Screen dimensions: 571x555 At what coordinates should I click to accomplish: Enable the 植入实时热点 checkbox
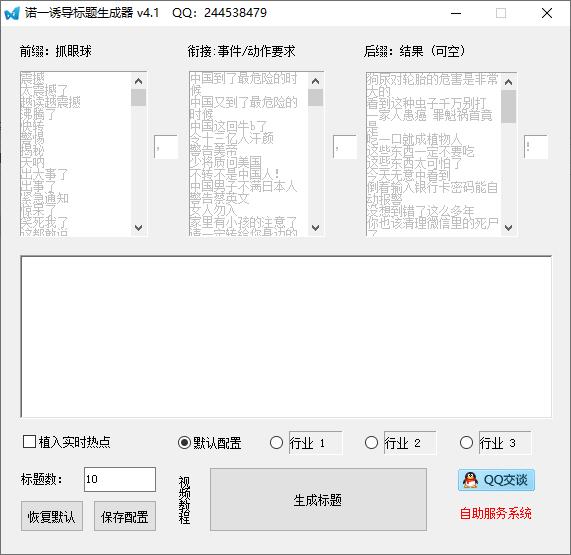[29, 442]
